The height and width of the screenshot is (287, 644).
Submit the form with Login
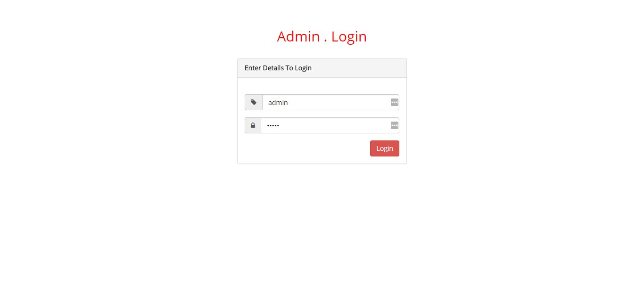tap(385, 148)
